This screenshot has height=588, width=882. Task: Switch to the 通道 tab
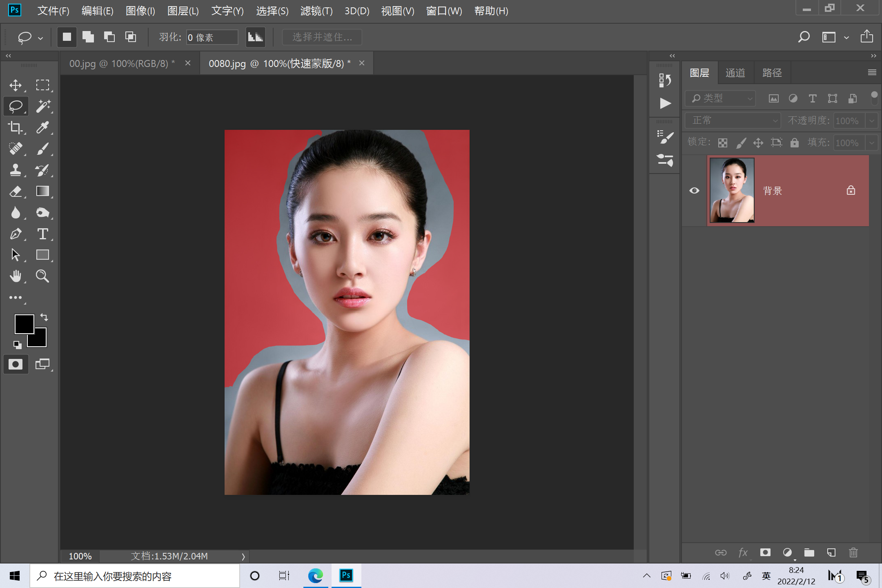[x=735, y=73]
